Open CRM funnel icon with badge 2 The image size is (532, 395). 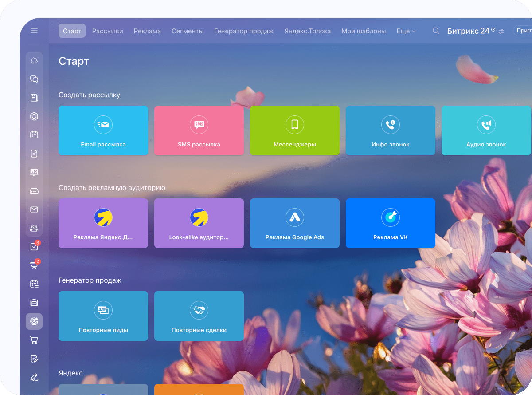coord(34,265)
